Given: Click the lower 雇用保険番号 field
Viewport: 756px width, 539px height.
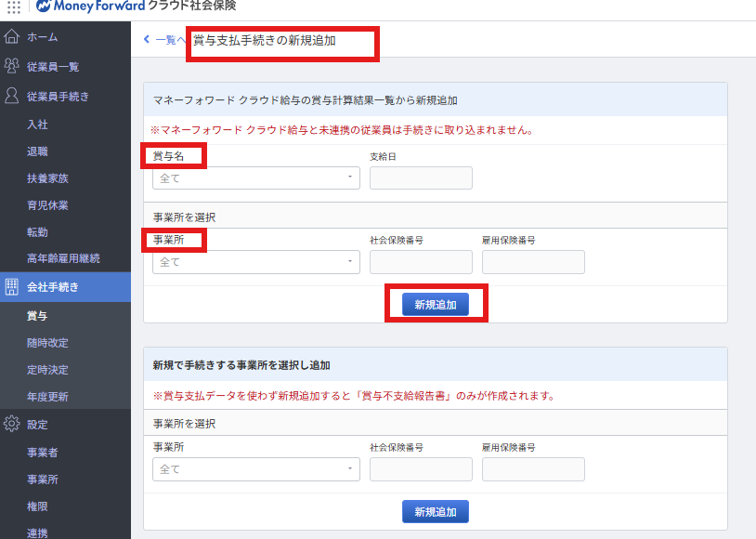Looking at the screenshot, I should (x=533, y=469).
